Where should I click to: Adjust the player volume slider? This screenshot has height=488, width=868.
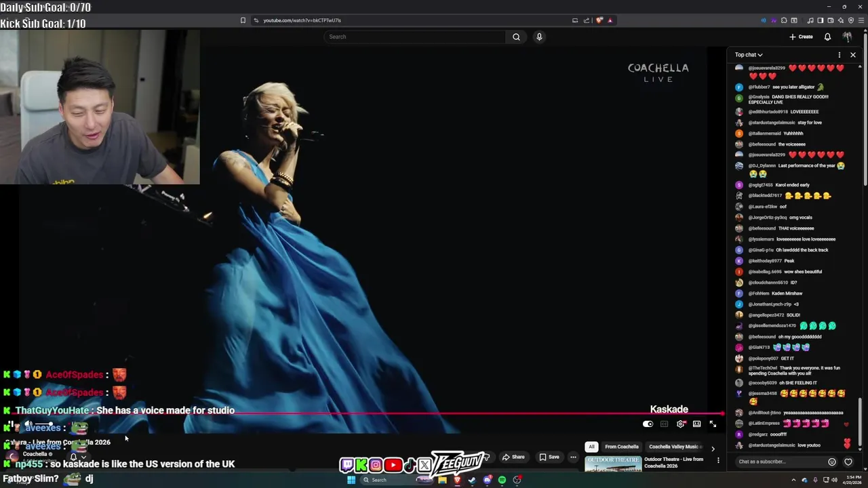click(x=45, y=425)
